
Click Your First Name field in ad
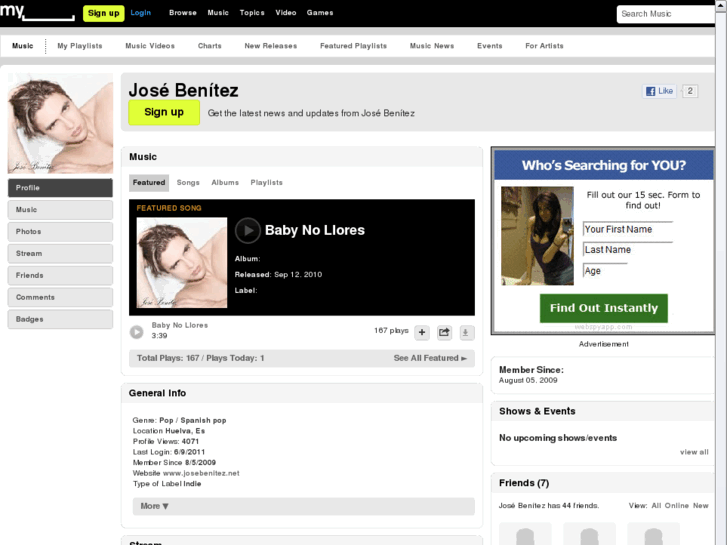(x=628, y=229)
